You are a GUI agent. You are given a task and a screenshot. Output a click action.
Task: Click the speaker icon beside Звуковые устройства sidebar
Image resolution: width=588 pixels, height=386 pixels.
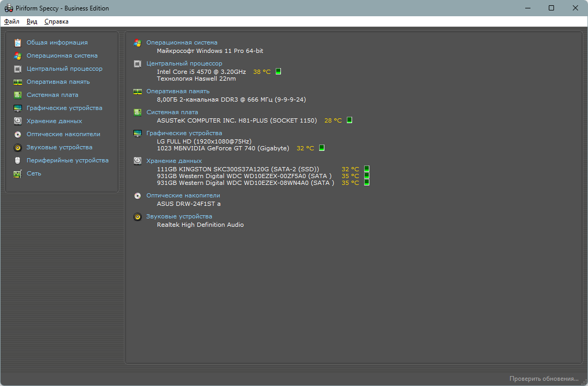pyautogui.click(x=18, y=148)
